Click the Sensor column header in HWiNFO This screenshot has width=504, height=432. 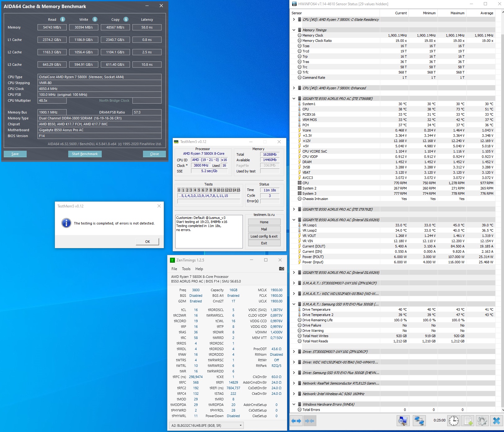(335, 13)
